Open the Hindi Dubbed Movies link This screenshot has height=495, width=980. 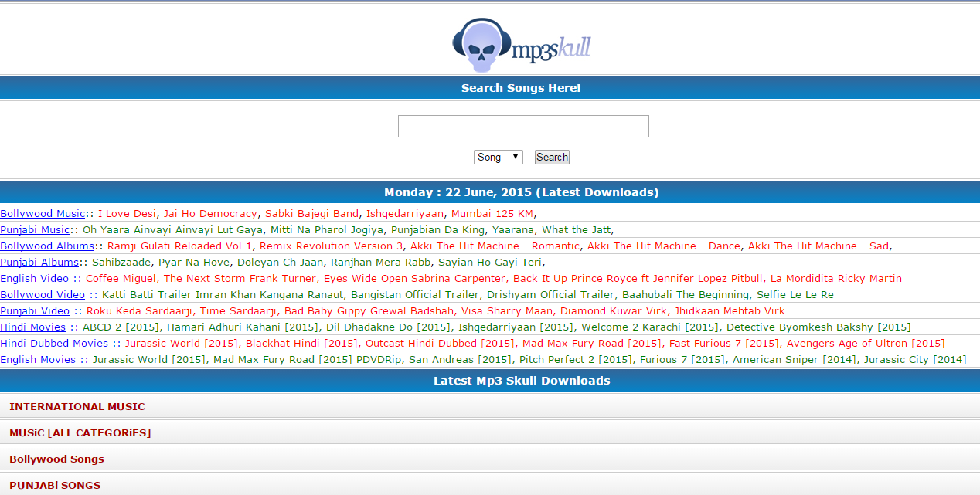point(54,343)
